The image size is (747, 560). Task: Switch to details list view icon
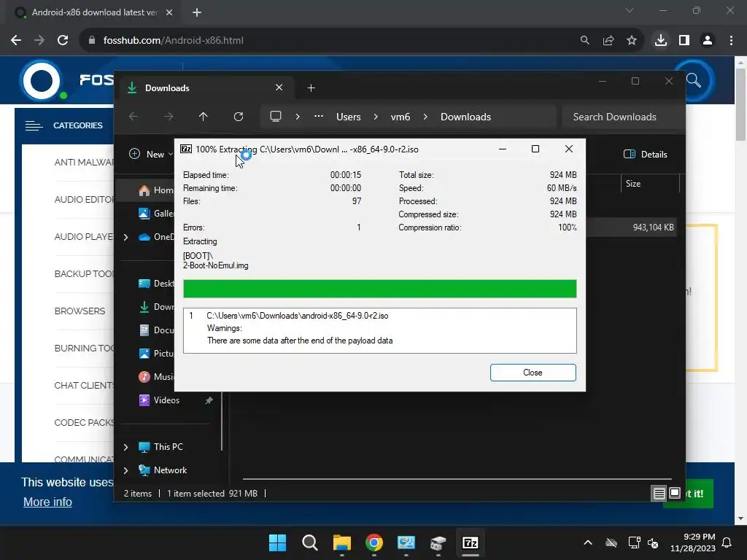[x=659, y=494]
